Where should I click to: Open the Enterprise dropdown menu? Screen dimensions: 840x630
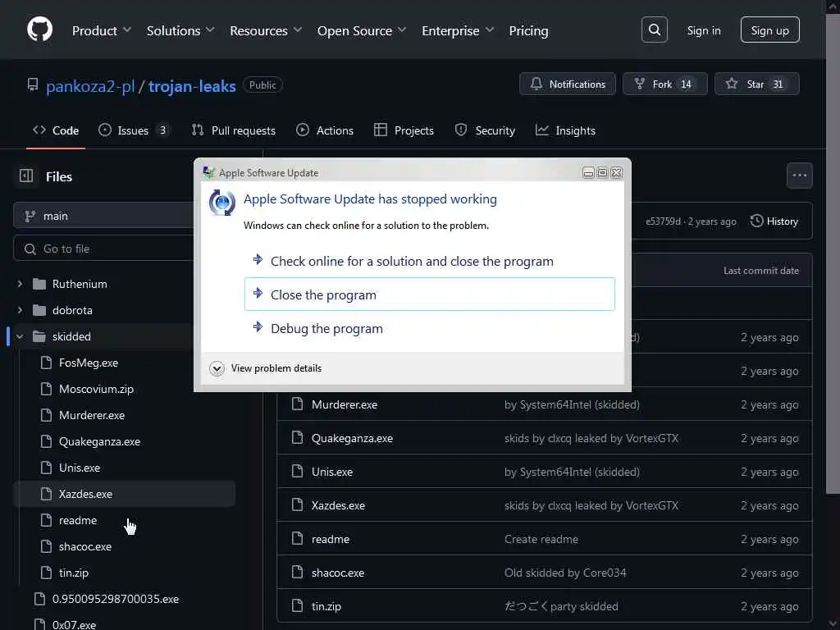[x=458, y=30]
